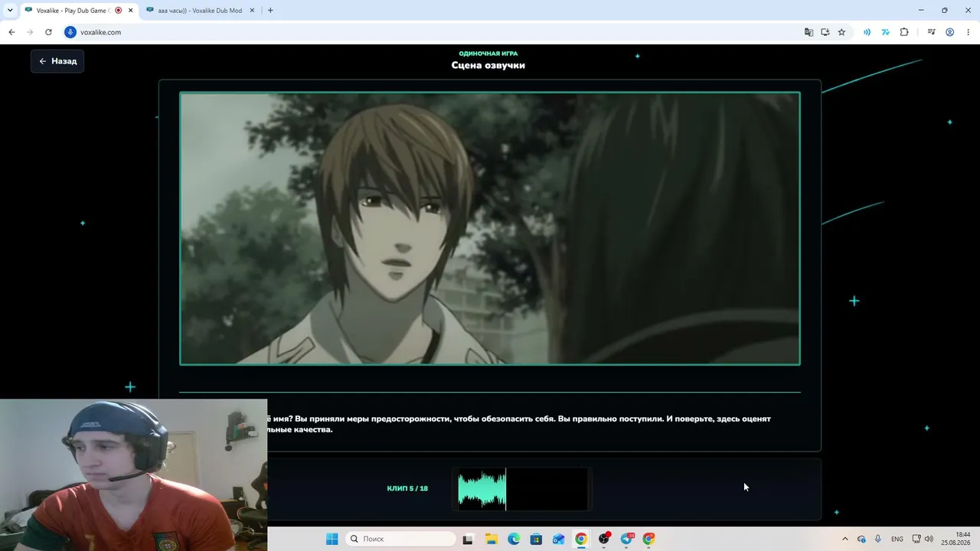Switch the ENG input language
This screenshot has width=980, height=551.
pyautogui.click(x=897, y=539)
